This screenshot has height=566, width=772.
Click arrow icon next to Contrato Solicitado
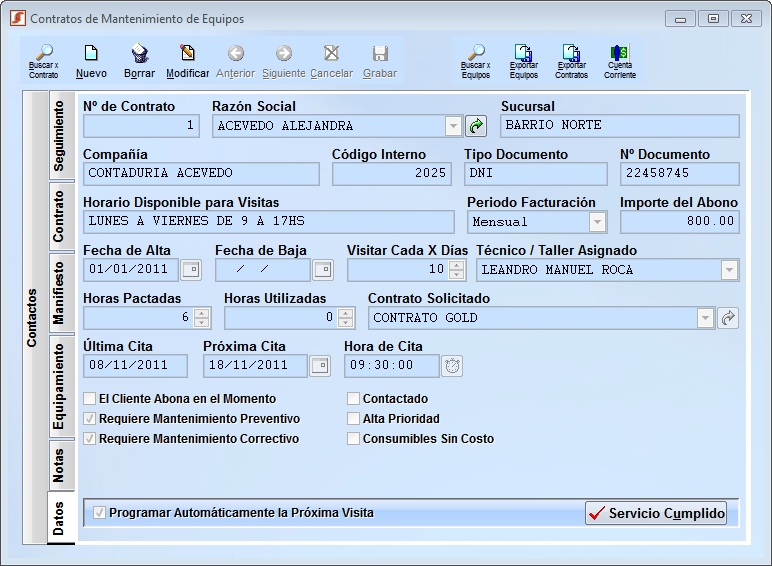tap(728, 318)
